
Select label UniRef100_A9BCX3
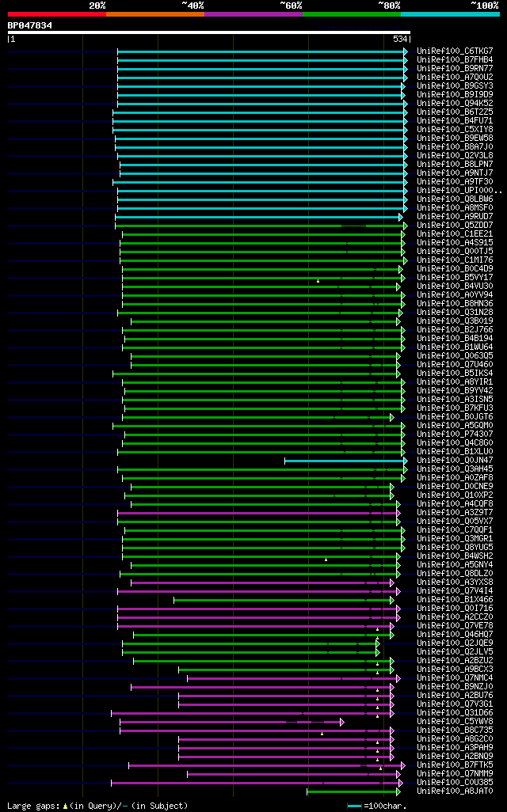455,669
